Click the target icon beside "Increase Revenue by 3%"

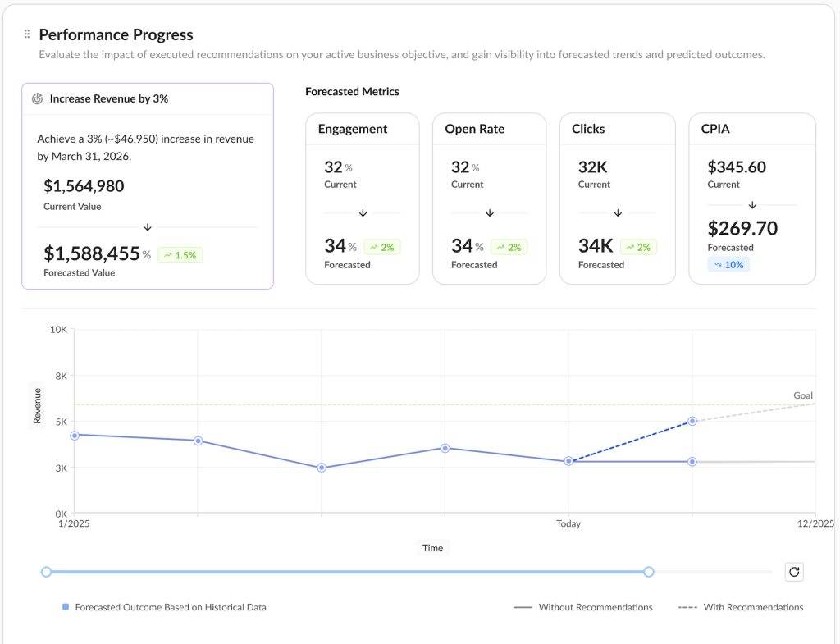(37, 98)
